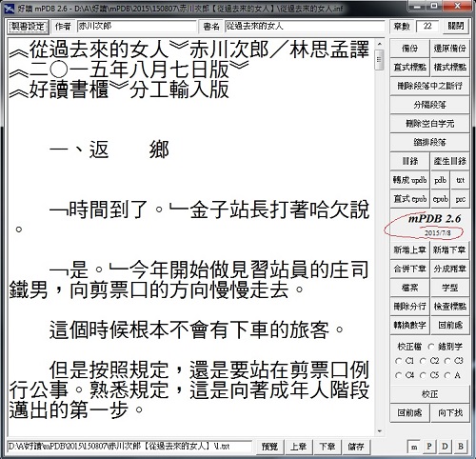Click 分成兩章 split chapter button
Image resolution: width=476 pixels, height=459 pixels.
click(x=449, y=269)
